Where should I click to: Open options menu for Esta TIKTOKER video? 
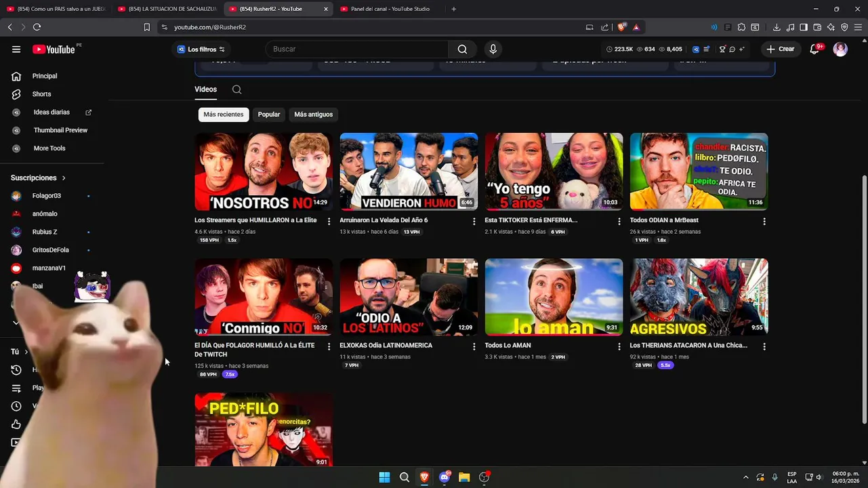pyautogui.click(x=619, y=222)
